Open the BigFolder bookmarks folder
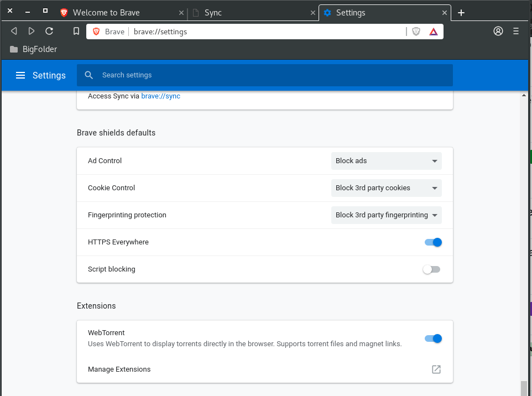Screen dimensions: 532x396 tap(33, 49)
